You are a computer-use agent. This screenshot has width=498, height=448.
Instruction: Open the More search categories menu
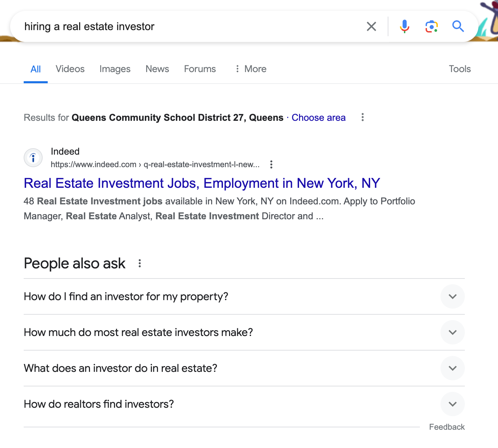[250, 69]
